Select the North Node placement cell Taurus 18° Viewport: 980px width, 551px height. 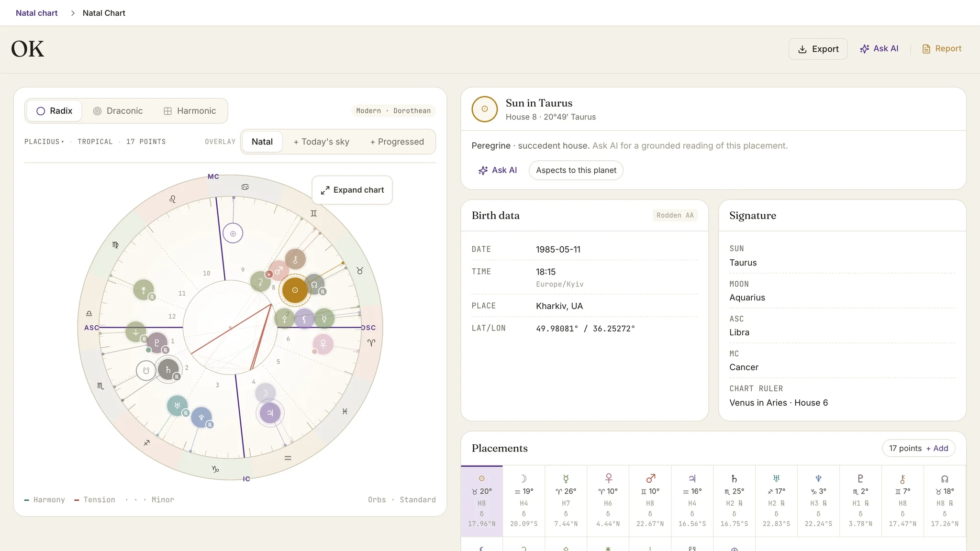tap(945, 501)
